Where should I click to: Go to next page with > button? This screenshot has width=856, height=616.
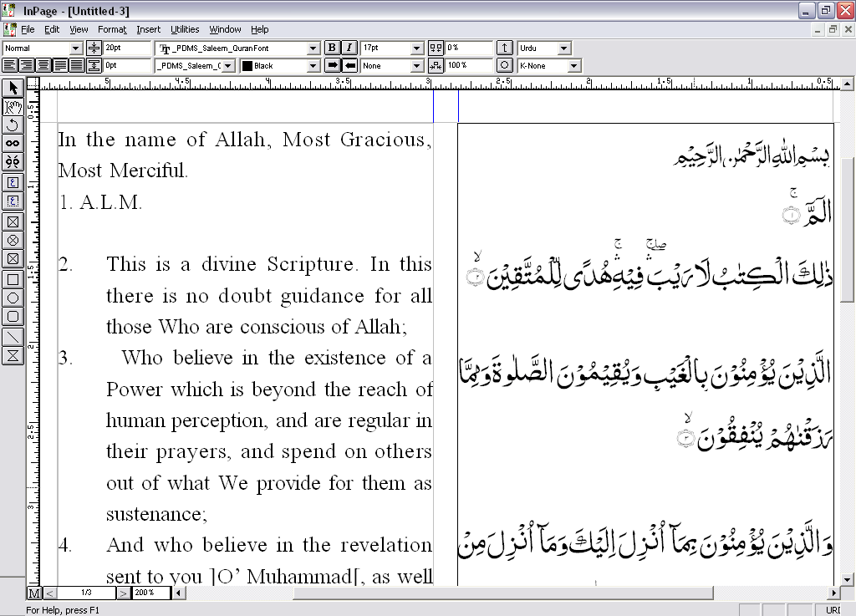coord(124,593)
